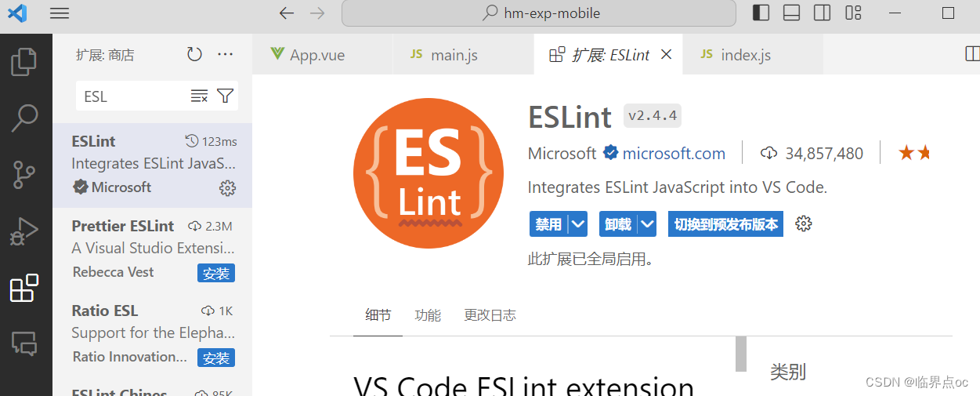This screenshot has height=396, width=980.
Task: Click the ESLint extension logo
Action: pos(429,174)
